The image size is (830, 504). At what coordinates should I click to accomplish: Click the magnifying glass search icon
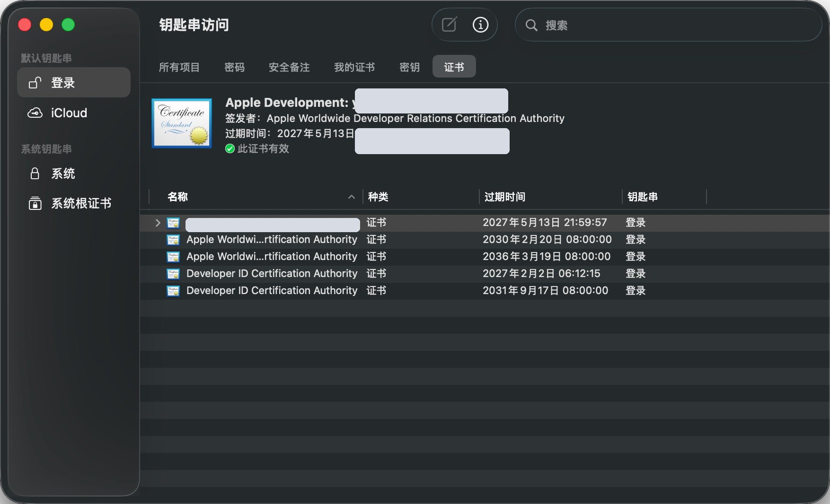click(x=531, y=25)
